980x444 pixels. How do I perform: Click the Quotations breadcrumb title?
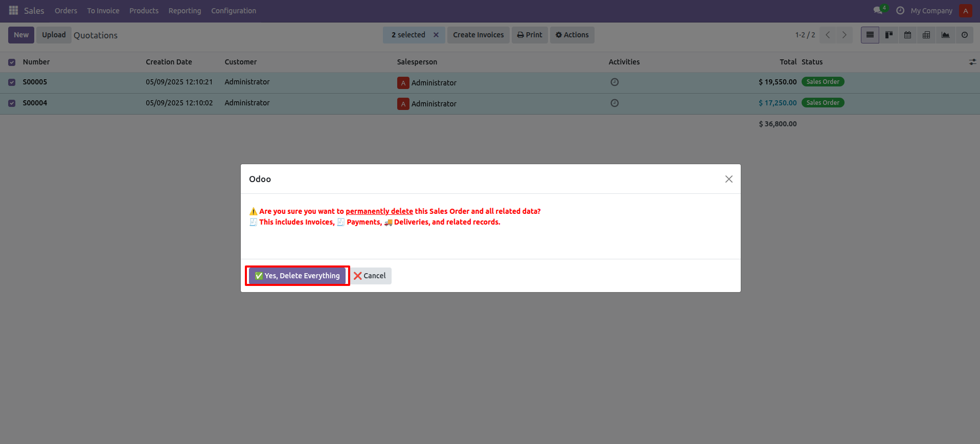pyautogui.click(x=96, y=35)
